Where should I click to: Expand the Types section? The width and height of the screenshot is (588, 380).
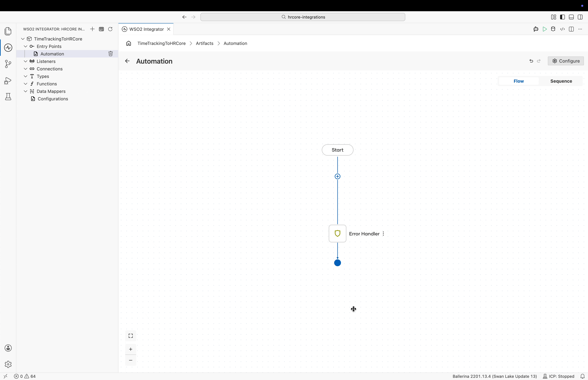pos(25,76)
